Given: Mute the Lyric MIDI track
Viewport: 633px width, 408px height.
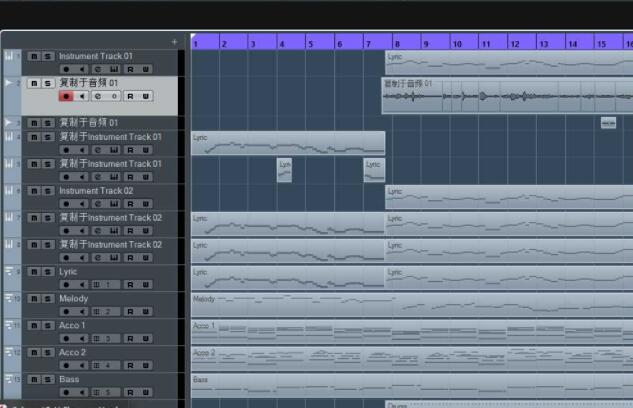Looking at the screenshot, I should 34,272.
